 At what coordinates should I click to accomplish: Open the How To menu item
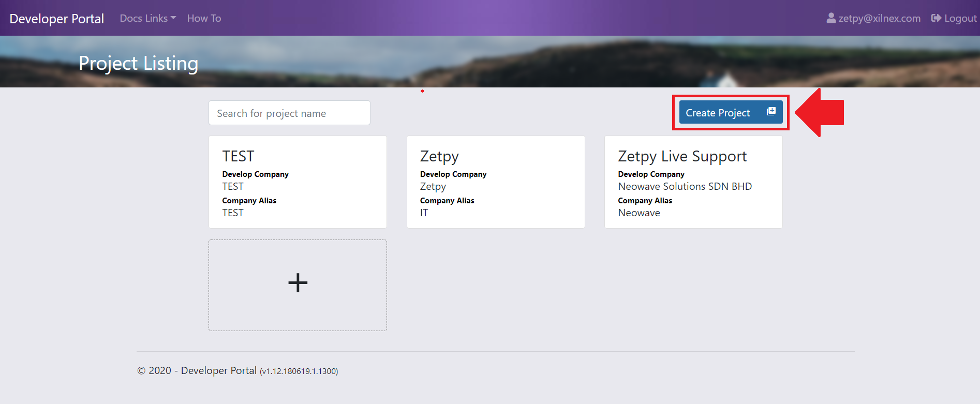coord(204,18)
